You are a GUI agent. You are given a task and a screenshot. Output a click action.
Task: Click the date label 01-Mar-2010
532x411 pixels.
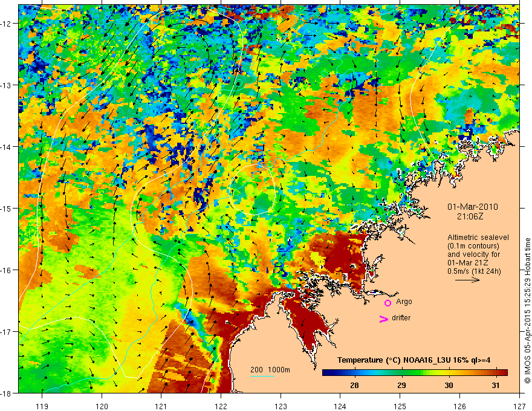[x=473, y=207]
